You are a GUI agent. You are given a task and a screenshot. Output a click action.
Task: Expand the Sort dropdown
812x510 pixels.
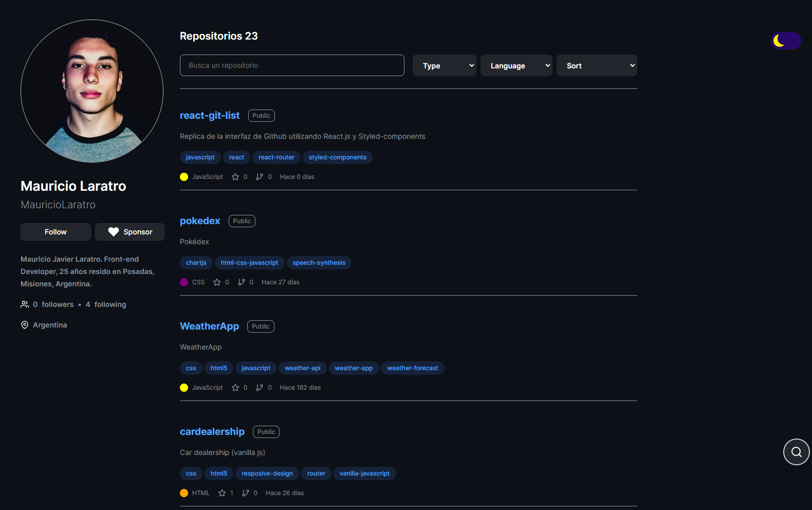click(597, 65)
